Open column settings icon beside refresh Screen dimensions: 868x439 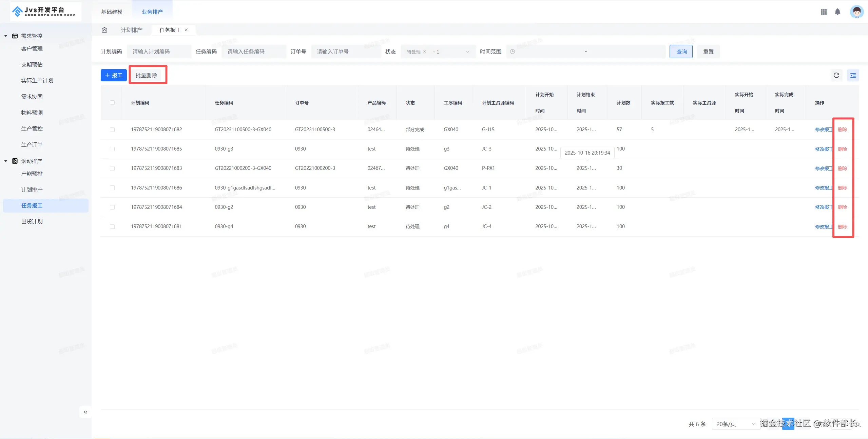(853, 75)
